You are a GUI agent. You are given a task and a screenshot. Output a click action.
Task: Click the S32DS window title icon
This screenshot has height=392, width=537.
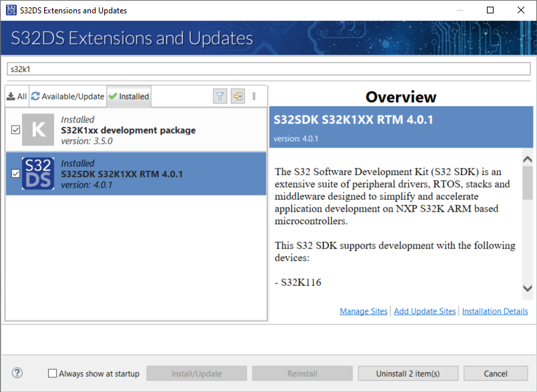[11, 10]
